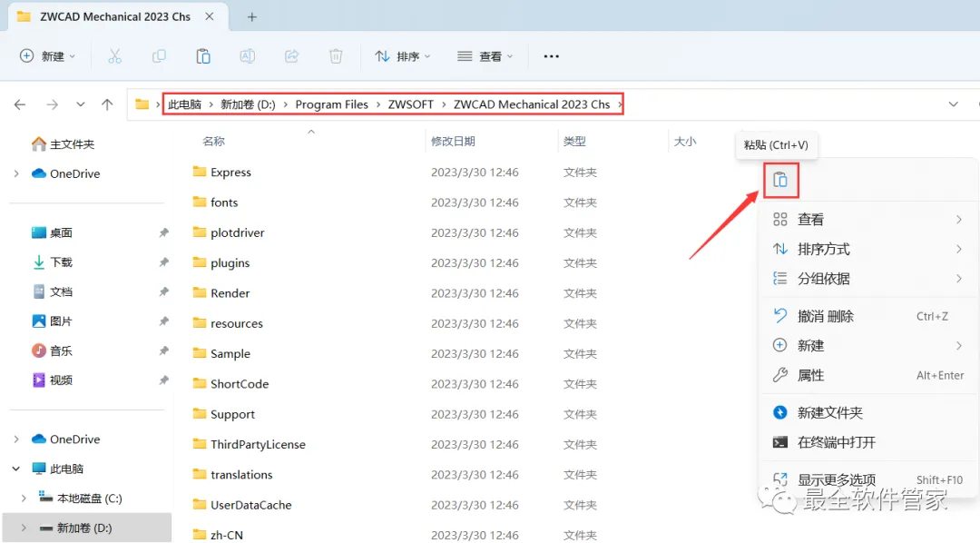
Task: Click the Paste icon in context menu
Action: click(x=780, y=180)
